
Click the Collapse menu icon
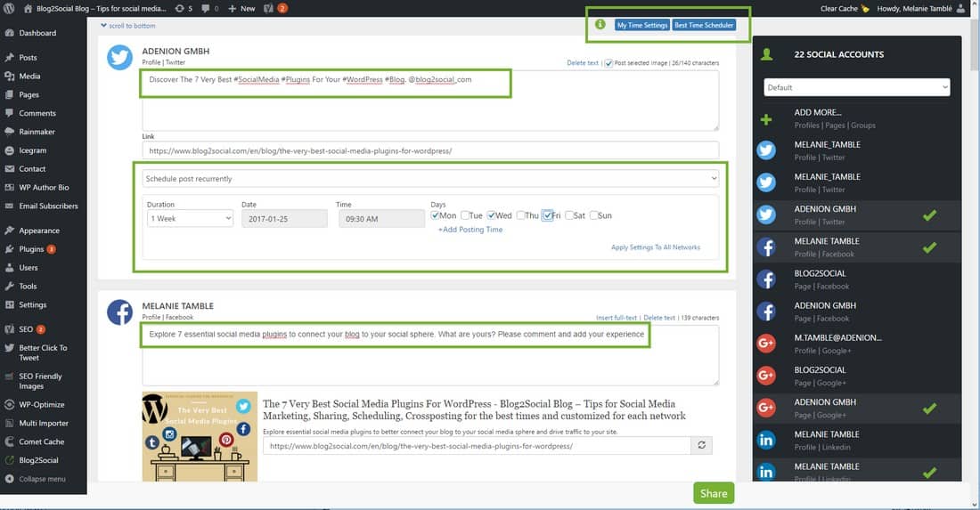click(9, 479)
